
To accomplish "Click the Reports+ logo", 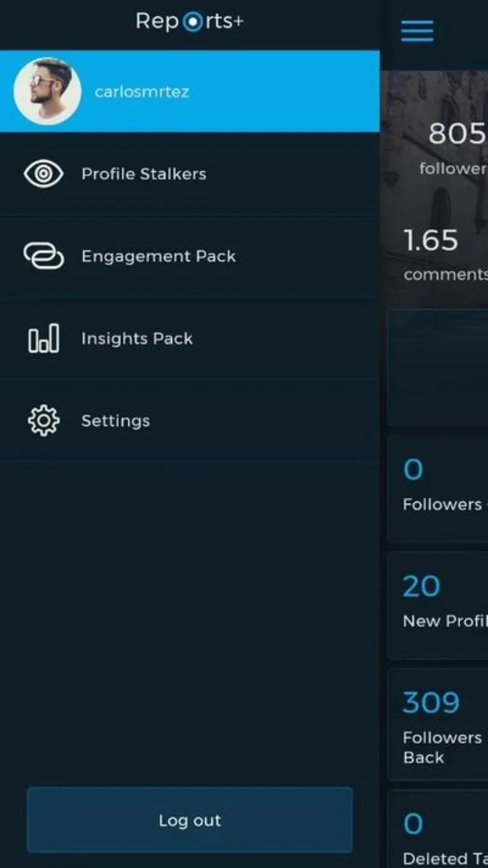I will coord(190,22).
